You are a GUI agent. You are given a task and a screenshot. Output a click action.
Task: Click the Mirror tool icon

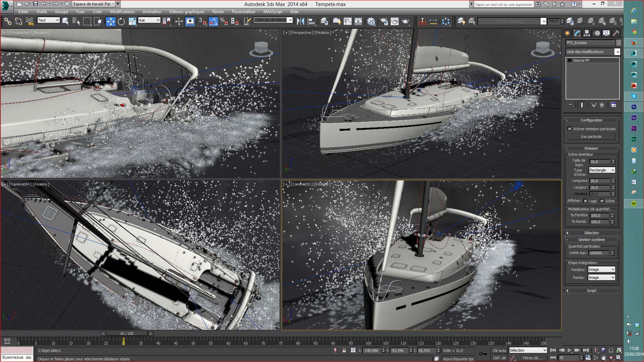tap(301, 21)
